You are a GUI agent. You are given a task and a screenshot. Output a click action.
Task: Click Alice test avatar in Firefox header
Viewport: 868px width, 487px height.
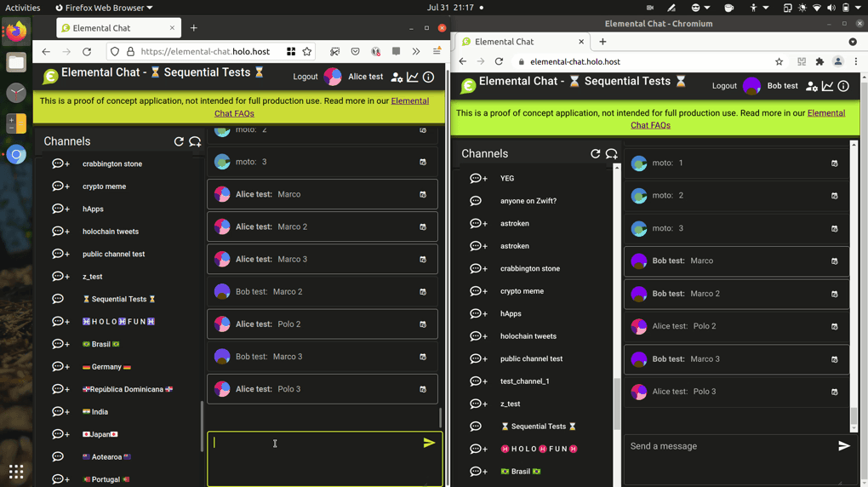click(333, 77)
